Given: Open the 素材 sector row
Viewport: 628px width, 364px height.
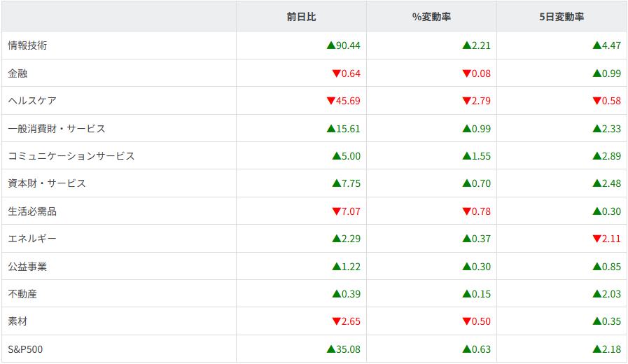Looking at the screenshot, I should (18, 321).
